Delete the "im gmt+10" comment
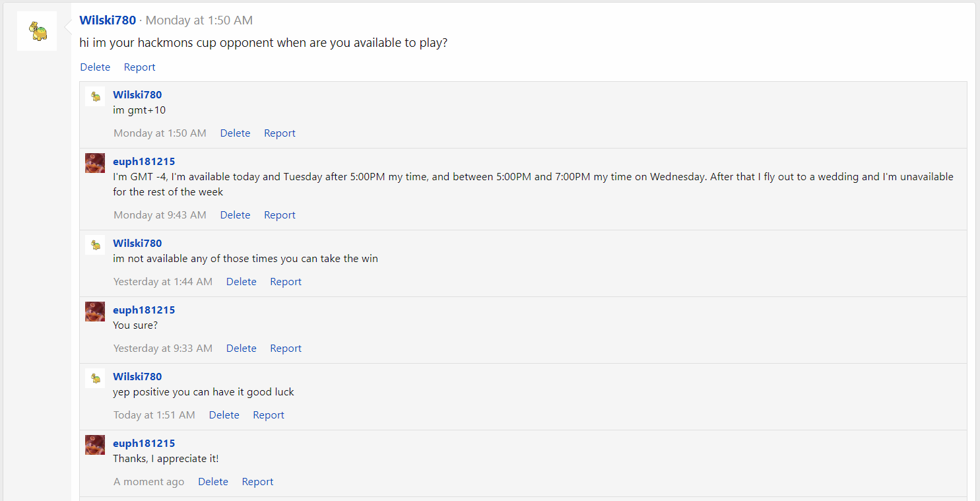980x501 pixels. pos(235,133)
